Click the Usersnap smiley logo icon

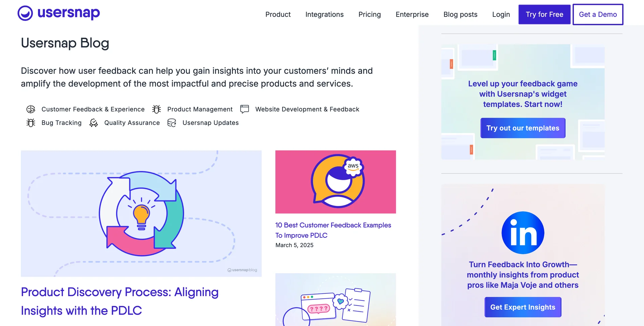[25, 13]
